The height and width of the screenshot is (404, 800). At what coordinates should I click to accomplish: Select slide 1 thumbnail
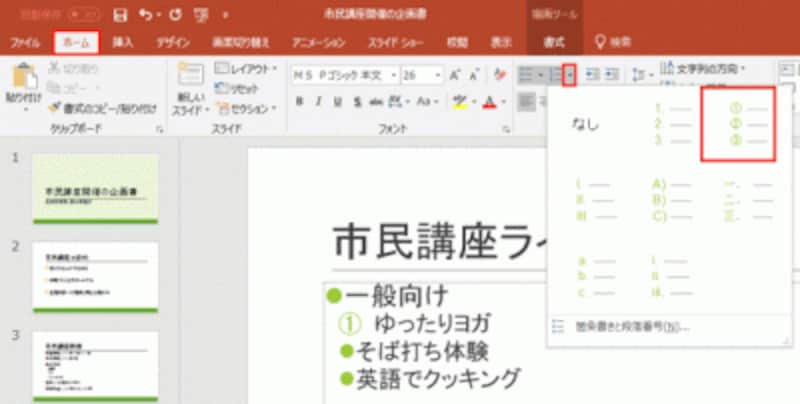(x=95, y=189)
